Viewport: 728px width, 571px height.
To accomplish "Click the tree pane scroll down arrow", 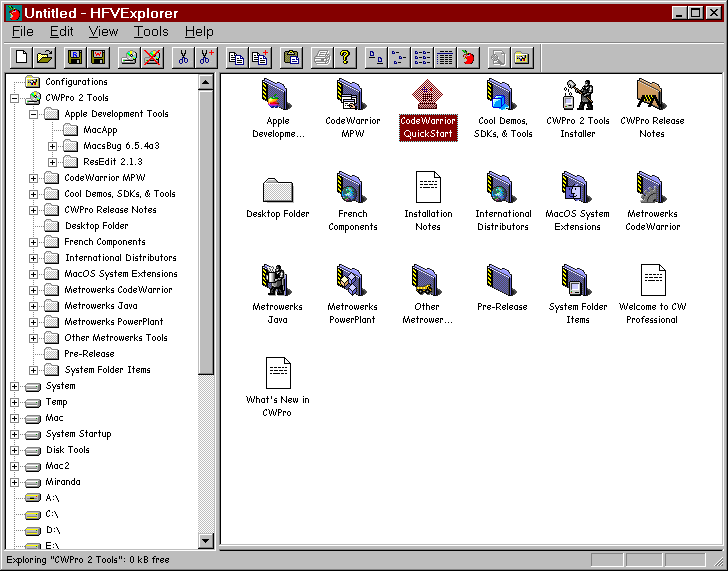I will pos(206,541).
